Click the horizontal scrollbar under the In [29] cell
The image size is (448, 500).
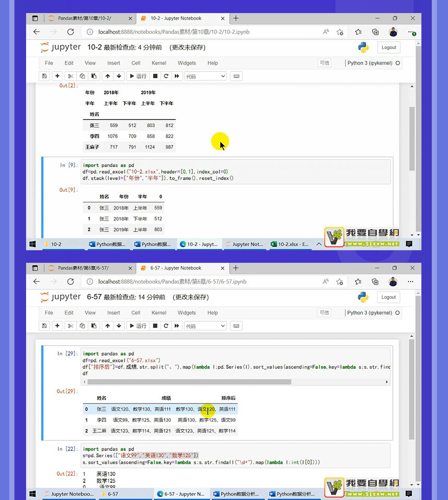[x=189, y=382]
